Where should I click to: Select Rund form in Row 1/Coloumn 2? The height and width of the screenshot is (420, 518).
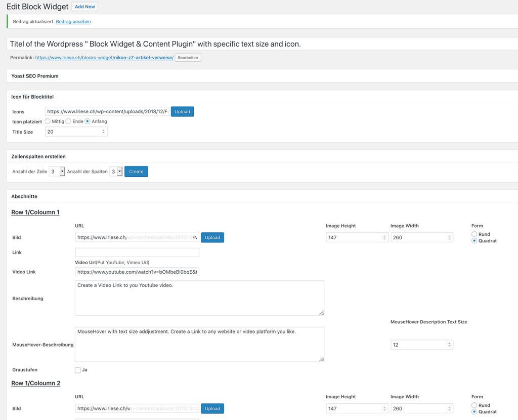(474, 405)
